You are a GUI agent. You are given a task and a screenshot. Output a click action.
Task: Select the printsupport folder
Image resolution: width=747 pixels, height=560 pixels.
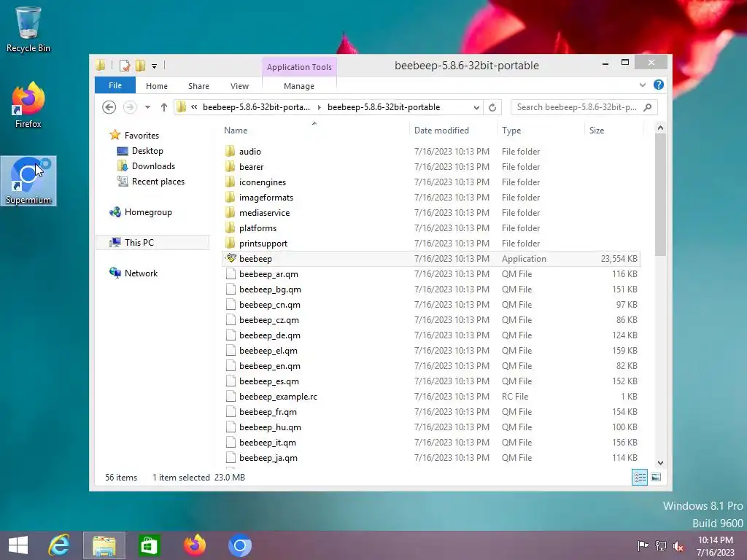tap(263, 244)
